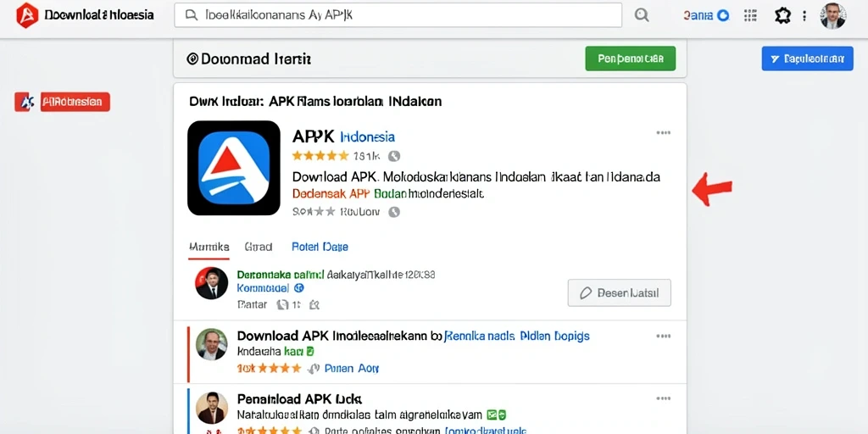Viewport: 868px width, 434px height.
Task: Open the avatar beside Penanload APK result
Action: [x=211, y=408]
